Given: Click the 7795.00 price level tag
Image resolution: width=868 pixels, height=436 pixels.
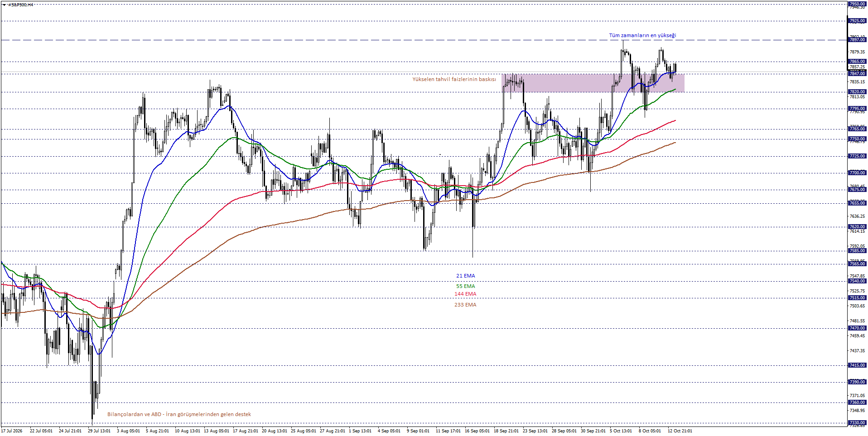Looking at the screenshot, I should [x=857, y=109].
